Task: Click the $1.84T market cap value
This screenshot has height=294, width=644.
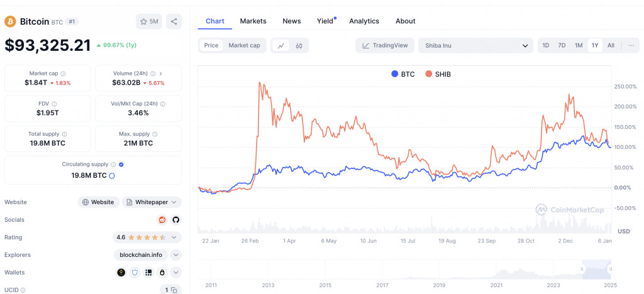Action: (x=35, y=83)
